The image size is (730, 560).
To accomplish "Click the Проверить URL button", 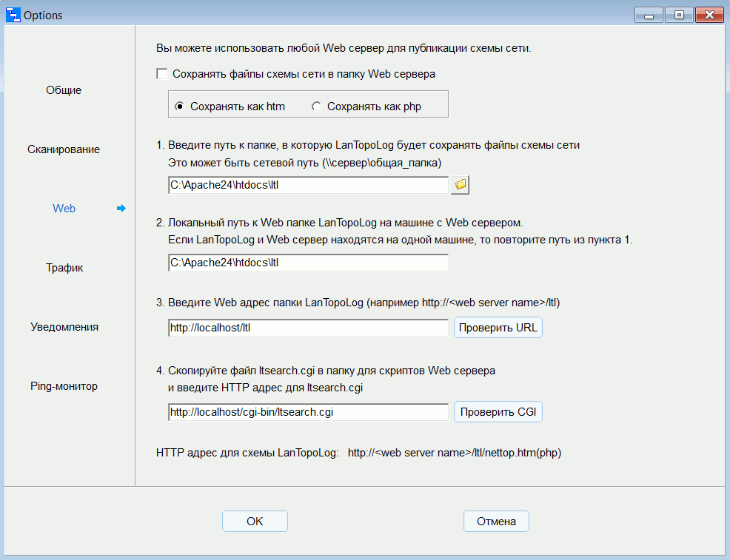I will 498,328.
